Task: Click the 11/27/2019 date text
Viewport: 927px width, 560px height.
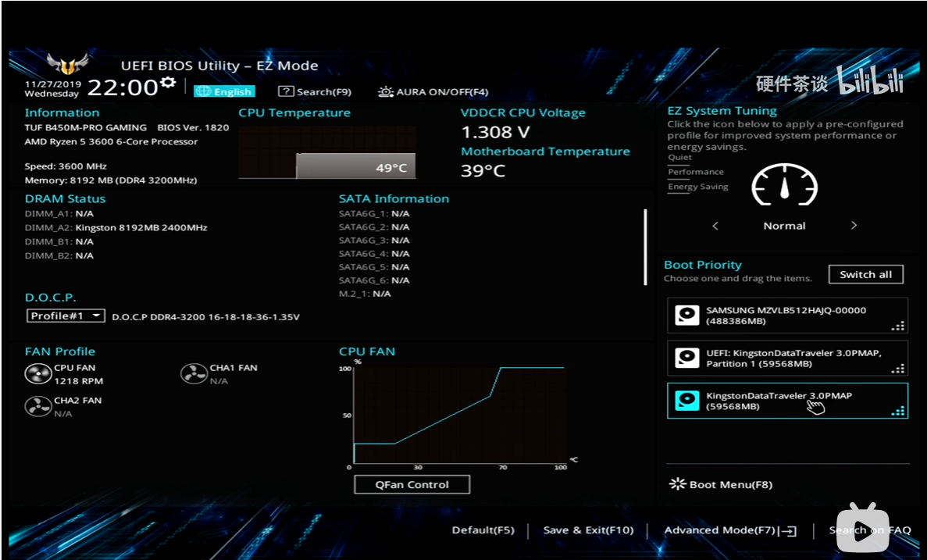Action: [52, 84]
